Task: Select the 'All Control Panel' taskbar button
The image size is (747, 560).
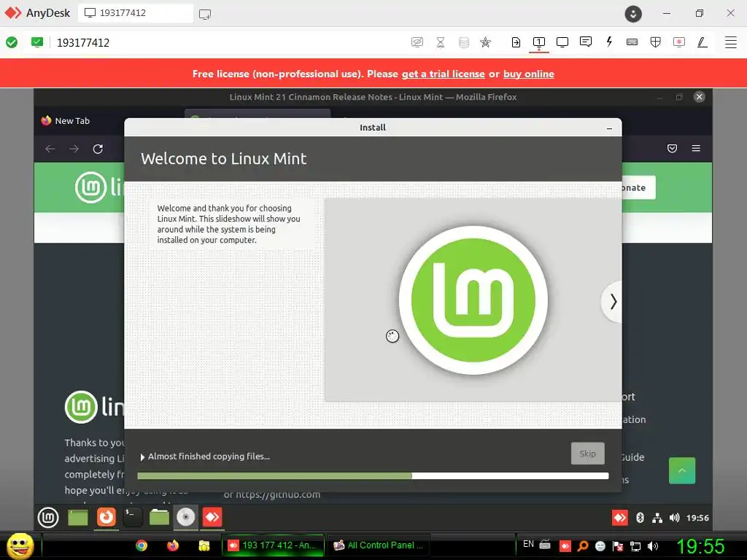Action: click(379, 545)
